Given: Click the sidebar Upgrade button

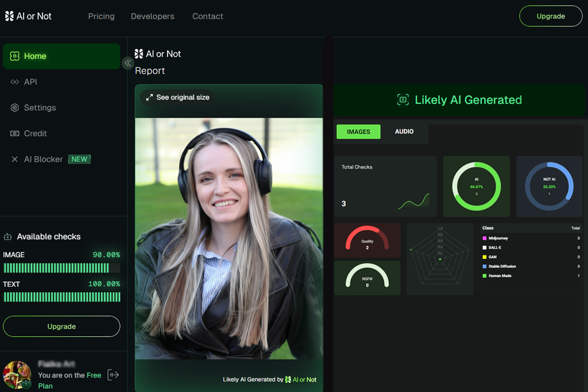Looking at the screenshot, I should point(61,327).
